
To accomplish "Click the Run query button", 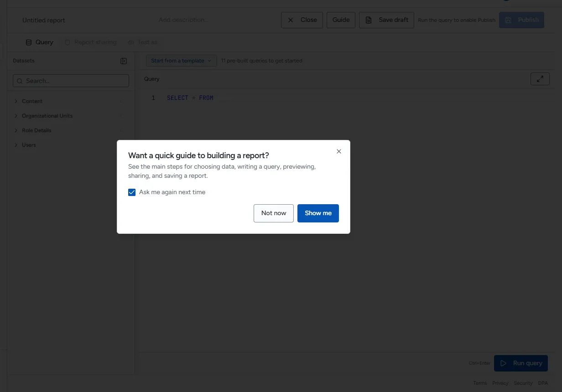I will tap(521, 363).
